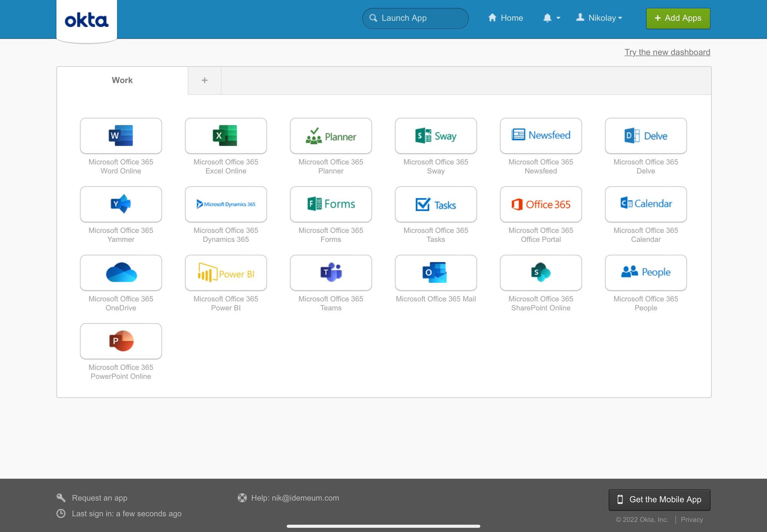The image size is (767, 532).
Task: Open the Teams app tile
Action: pyautogui.click(x=331, y=273)
